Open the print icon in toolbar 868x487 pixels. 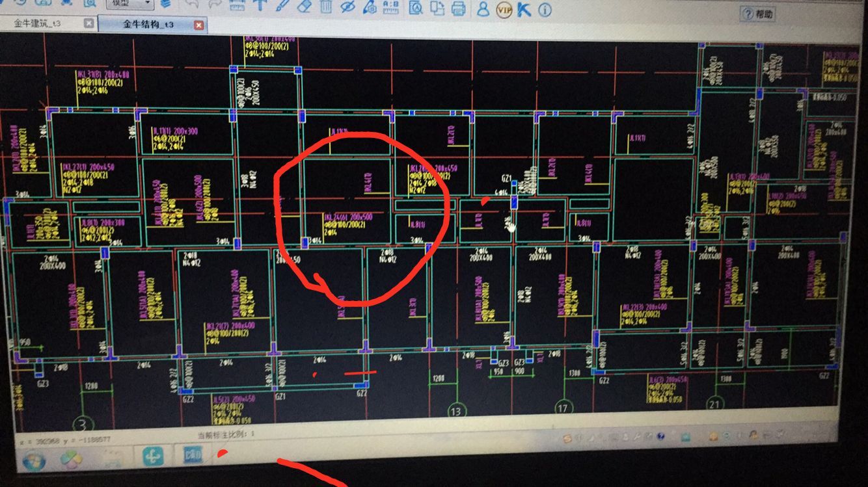point(459,8)
